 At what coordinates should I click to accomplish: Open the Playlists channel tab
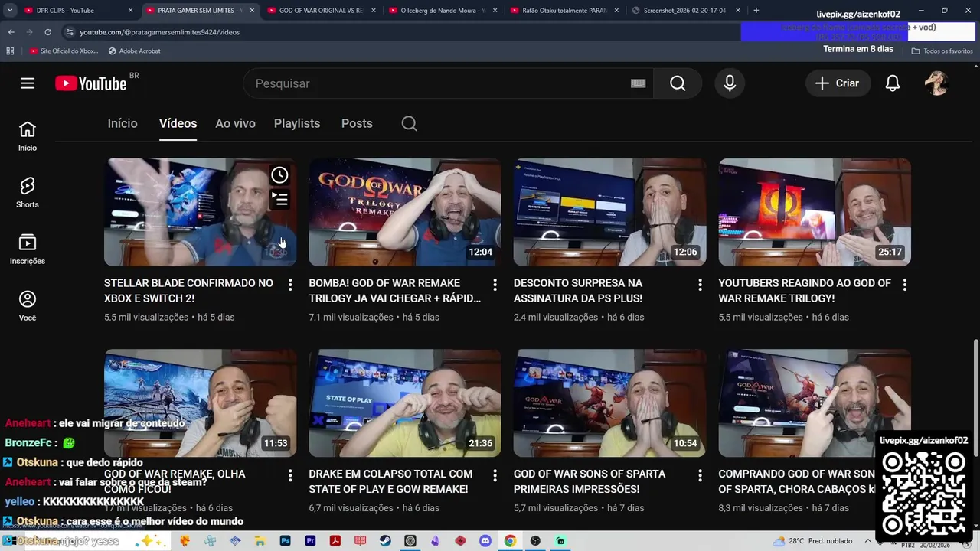pos(297,123)
